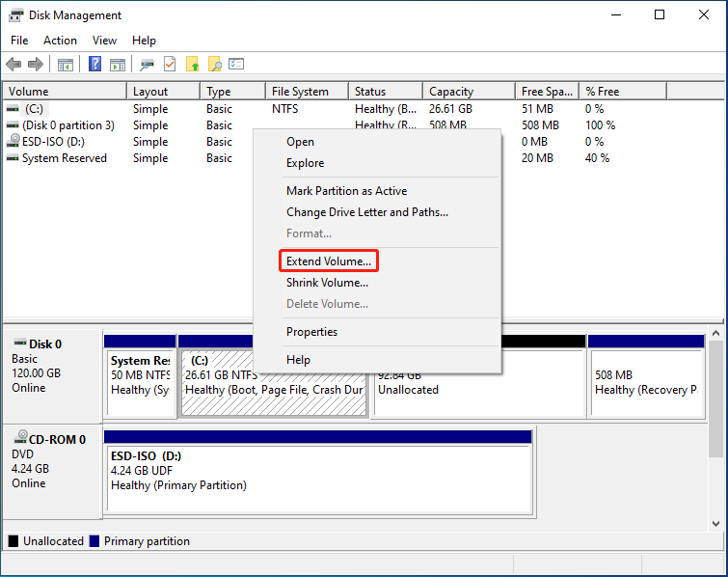Sort by the Free Space column header
The image size is (728, 577).
pyautogui.click(x=547, y=91)
